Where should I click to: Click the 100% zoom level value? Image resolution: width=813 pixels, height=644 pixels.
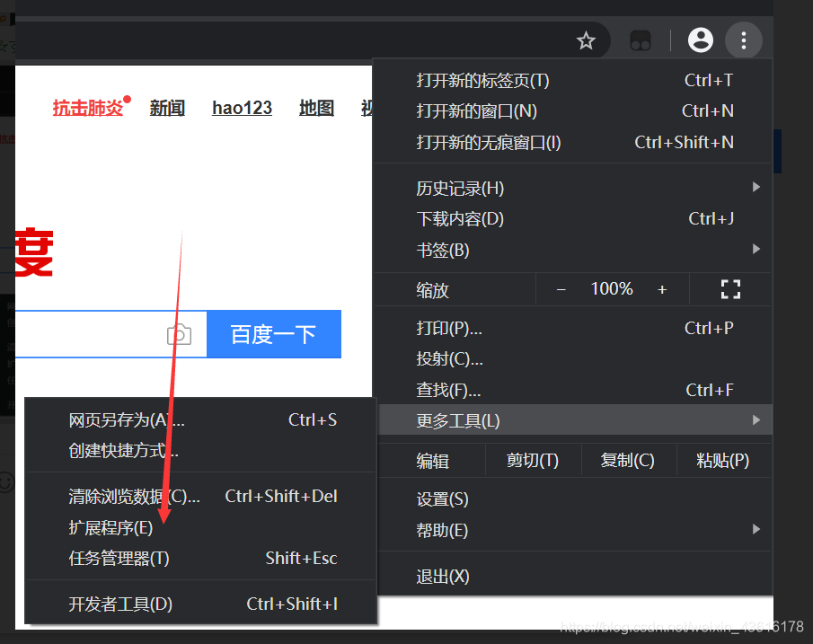pyautogui.click(x=612, y=289)
